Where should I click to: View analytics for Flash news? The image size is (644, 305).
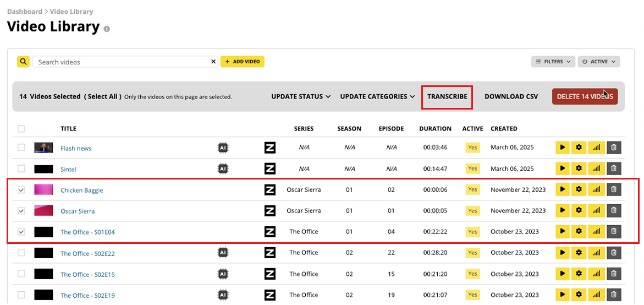[596, 147]
